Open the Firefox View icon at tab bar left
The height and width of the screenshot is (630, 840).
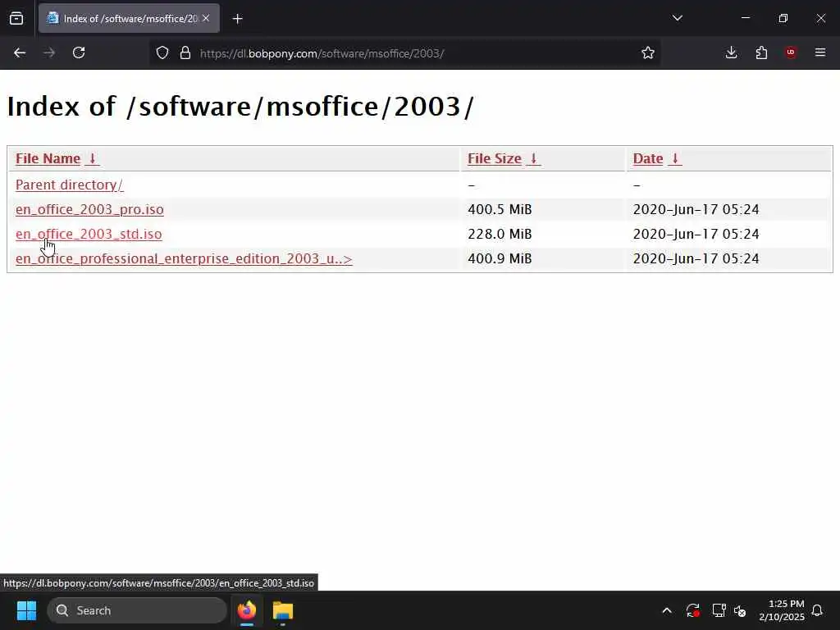pyautogui.click(x=16, y=18)
